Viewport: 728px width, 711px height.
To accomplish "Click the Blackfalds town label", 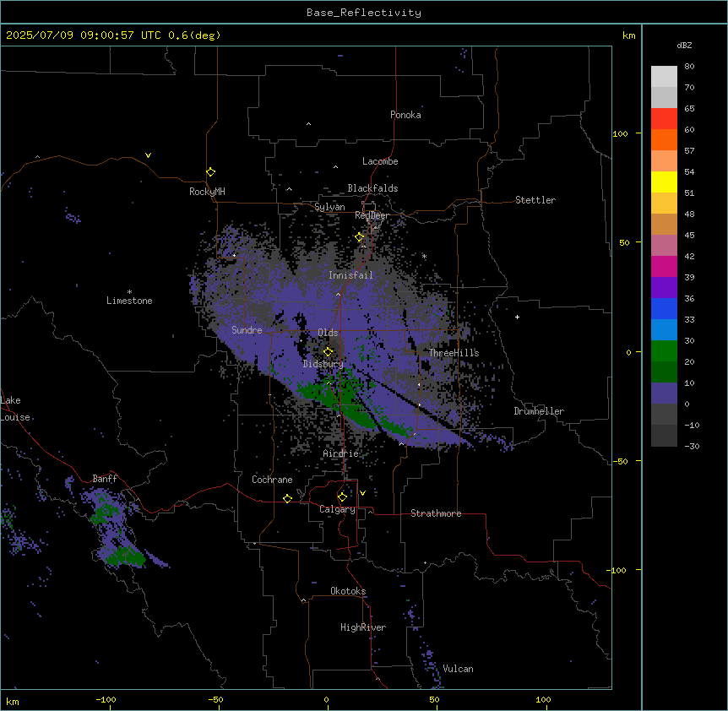I will 372,188.
